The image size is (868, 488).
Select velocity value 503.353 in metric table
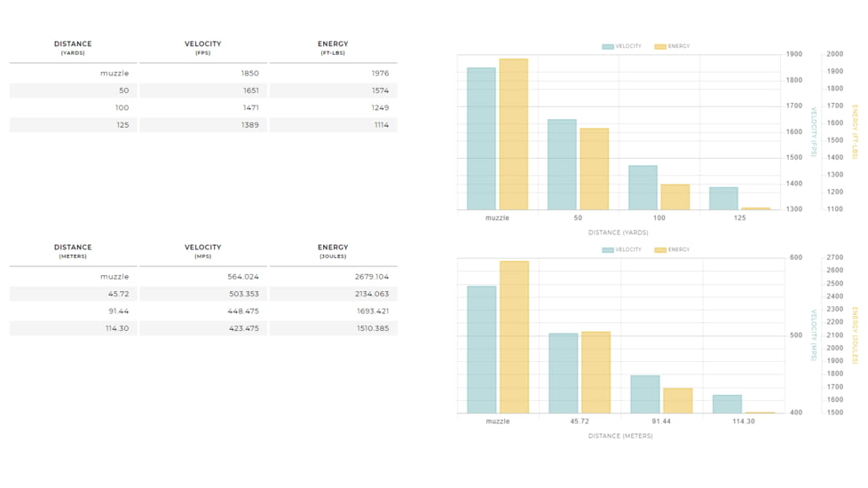click(244, 294)
